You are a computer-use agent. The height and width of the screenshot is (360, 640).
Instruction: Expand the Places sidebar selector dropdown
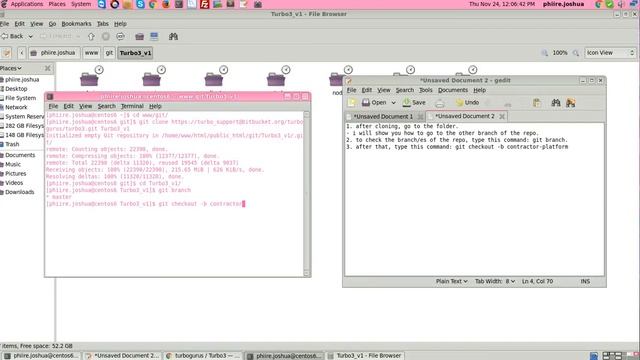[11, 68]
